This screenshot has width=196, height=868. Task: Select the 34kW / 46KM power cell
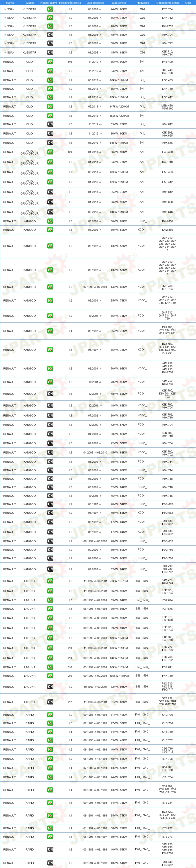[119, 731]
